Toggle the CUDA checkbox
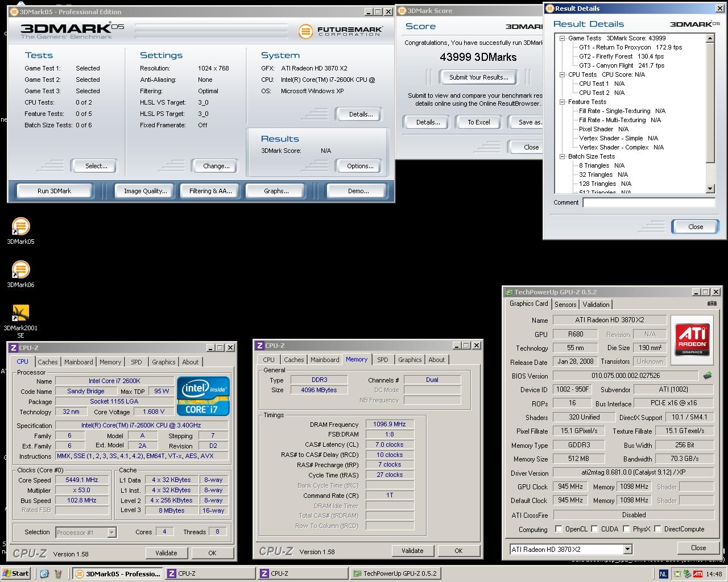Screen dimensions: 728x582 pyautogui.click(x=594, y=529)
